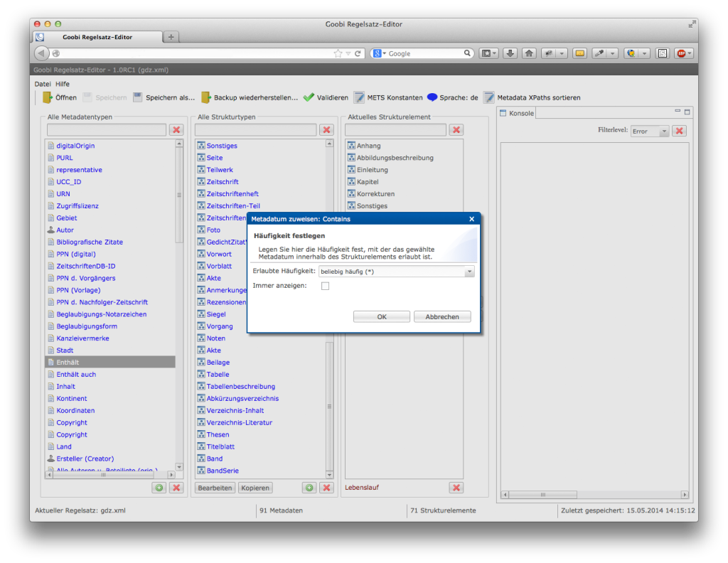This screenshot has width=728, height=563.
Task: Click Speichern als... disk icon
Action: pyautogui.click(x=137, y=97)
